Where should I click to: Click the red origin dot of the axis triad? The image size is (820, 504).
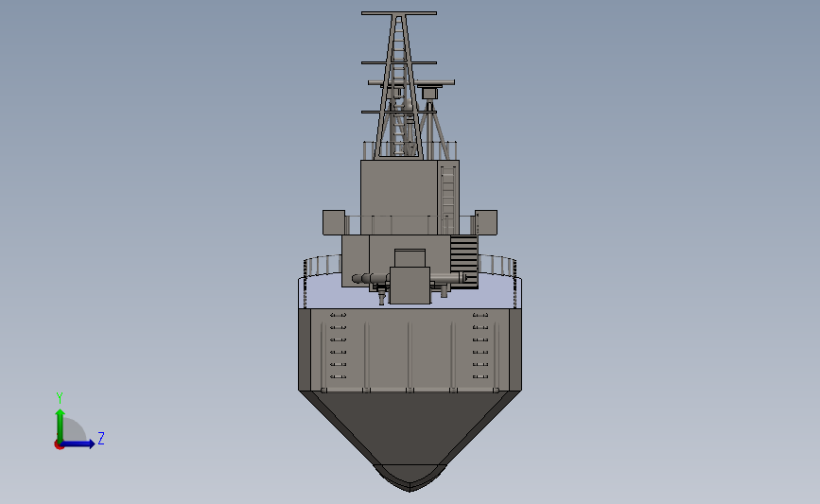[59, 445]
